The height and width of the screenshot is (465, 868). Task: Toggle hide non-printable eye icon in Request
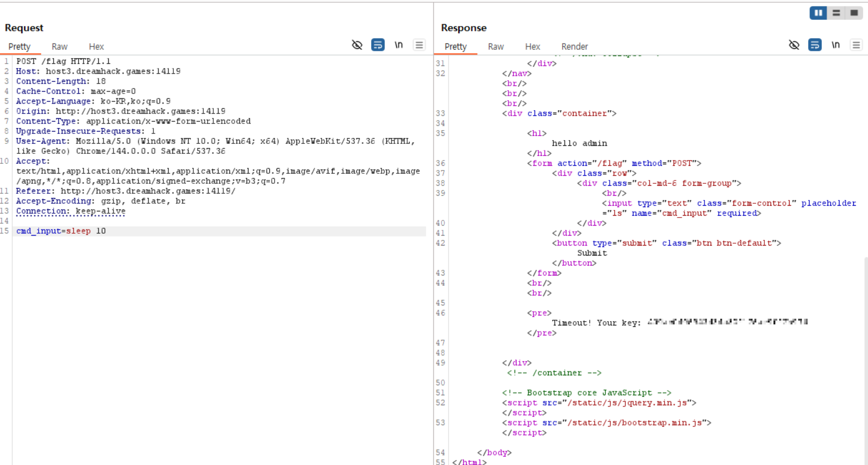point(357,45)
